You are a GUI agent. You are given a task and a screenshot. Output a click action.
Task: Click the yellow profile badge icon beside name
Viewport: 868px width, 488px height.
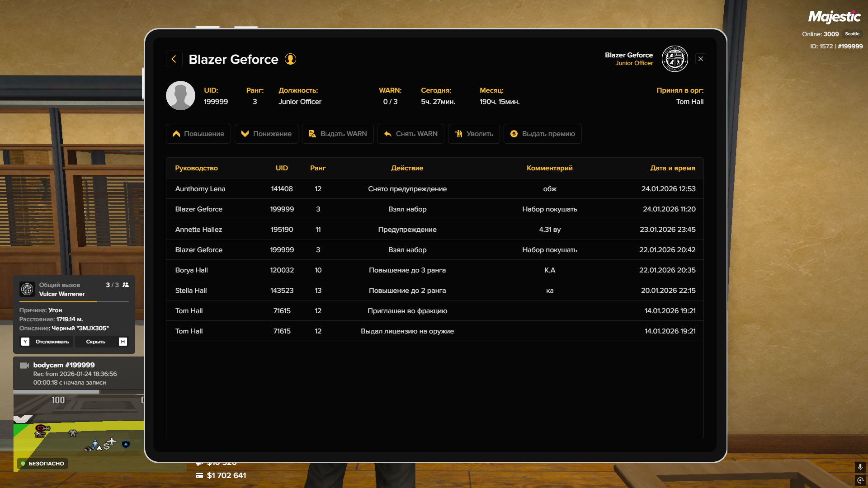pyautogui.click(x=290, y=59)
